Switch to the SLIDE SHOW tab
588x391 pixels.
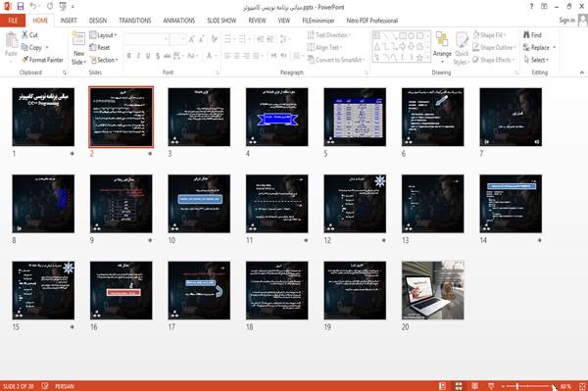(221, 21)
